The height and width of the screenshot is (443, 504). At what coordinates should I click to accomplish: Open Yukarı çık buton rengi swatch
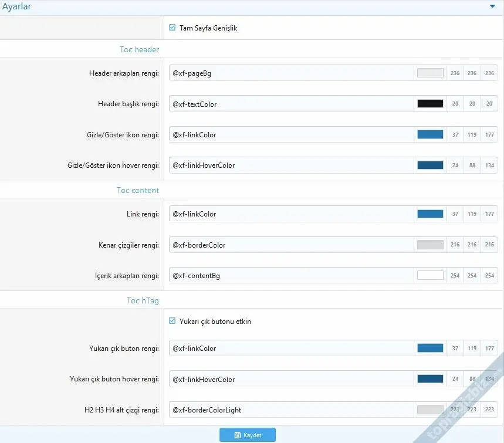pos(430,349)
